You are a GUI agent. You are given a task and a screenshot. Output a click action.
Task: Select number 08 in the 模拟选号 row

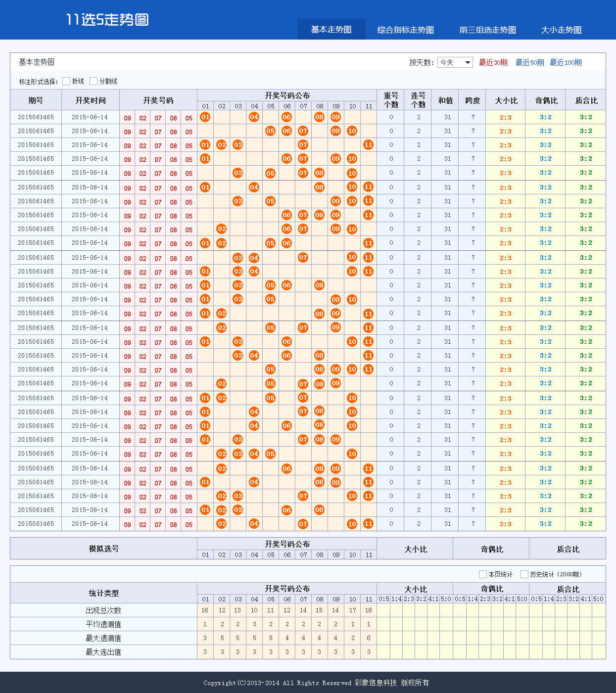[320, 554]
